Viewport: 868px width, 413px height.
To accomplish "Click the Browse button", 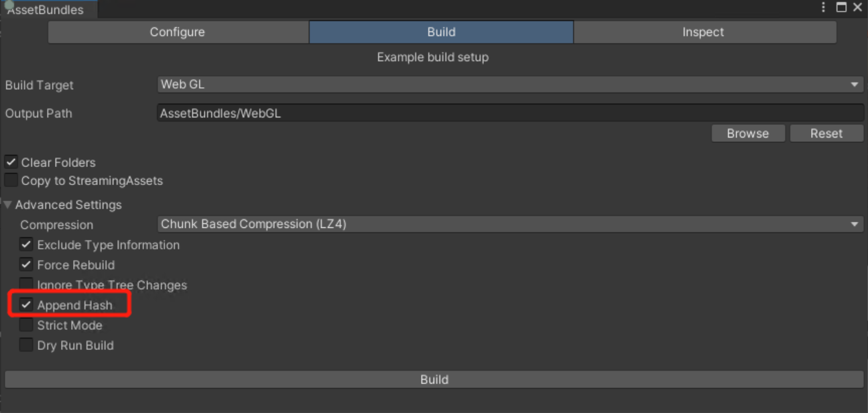I will click(747, 133).
